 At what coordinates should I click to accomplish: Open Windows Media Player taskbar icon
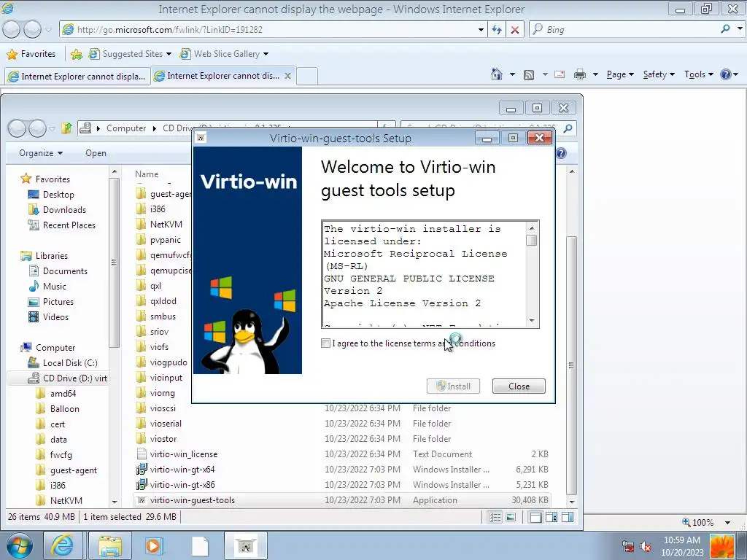click(x=153, y=545)
